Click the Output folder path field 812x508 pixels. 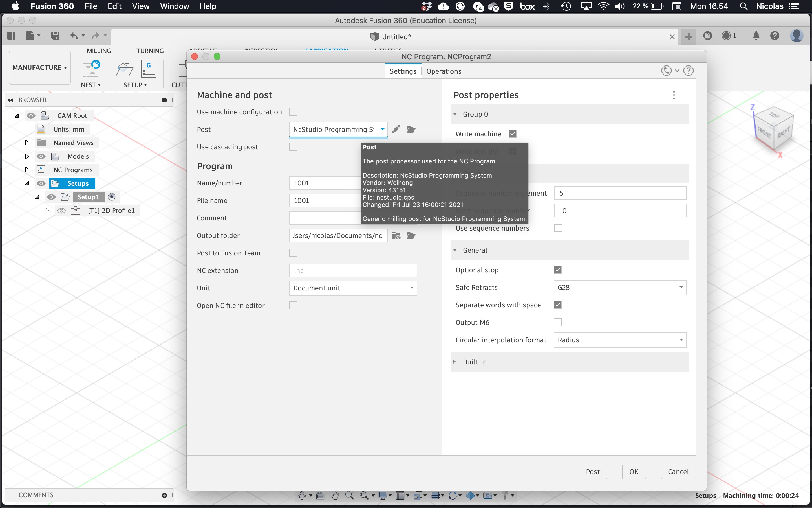point(338,236)
